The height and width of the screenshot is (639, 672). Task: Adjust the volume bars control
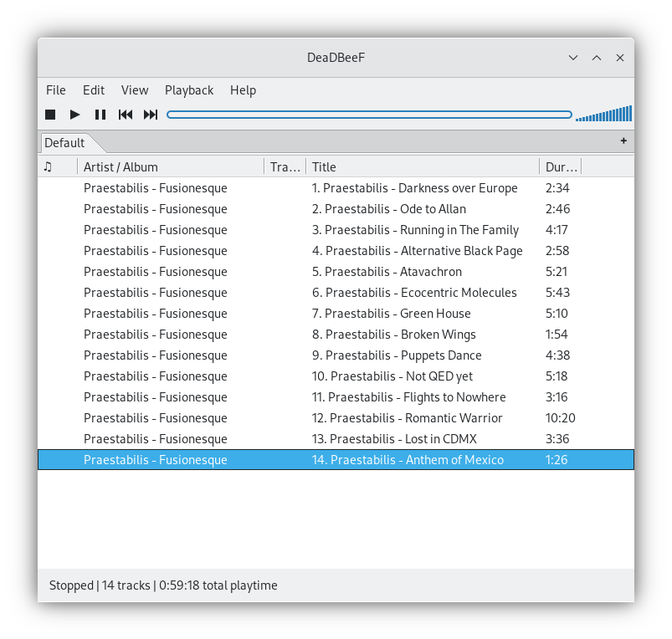[603, 114]
